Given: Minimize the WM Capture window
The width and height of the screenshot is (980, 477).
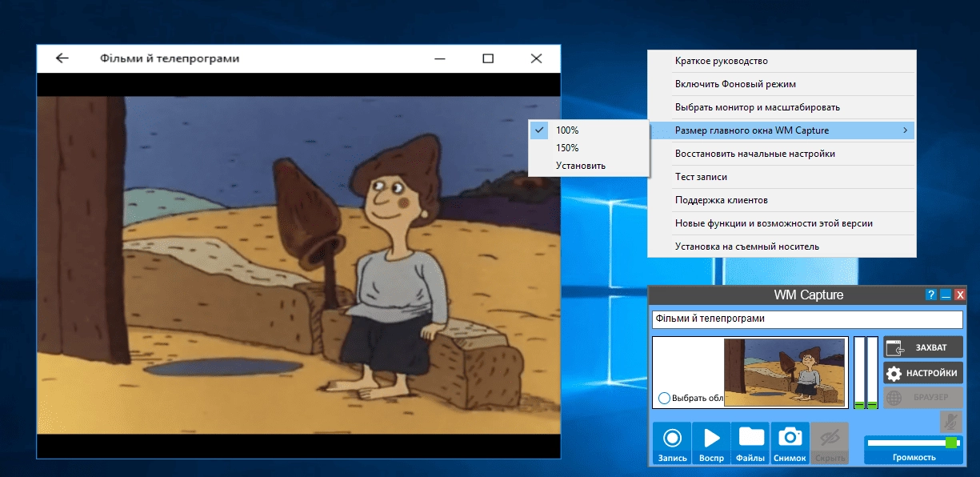Looking at the screenshot, I should (946, 295).
